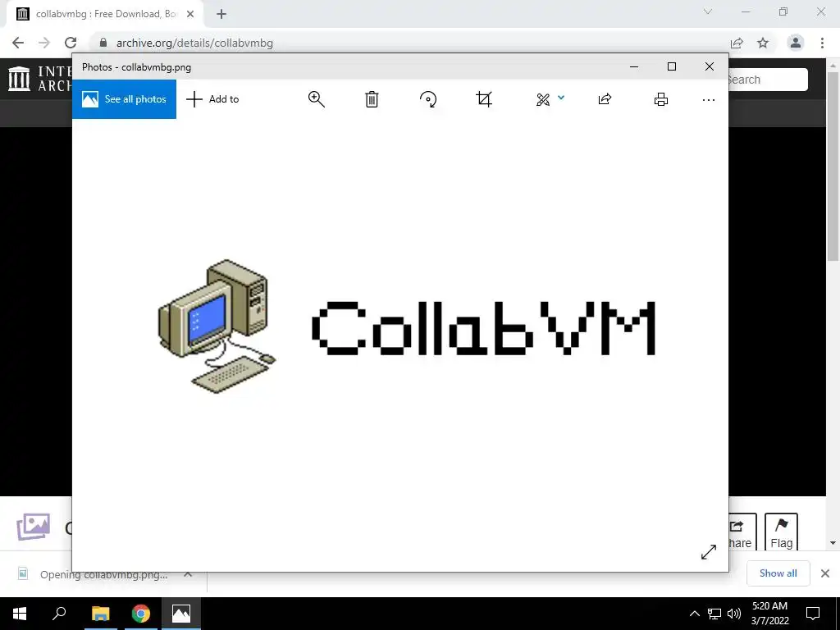Select the collabvmbg Chrome tab
The width and height of the screenshot is (840, 630).
coord(105,15)
